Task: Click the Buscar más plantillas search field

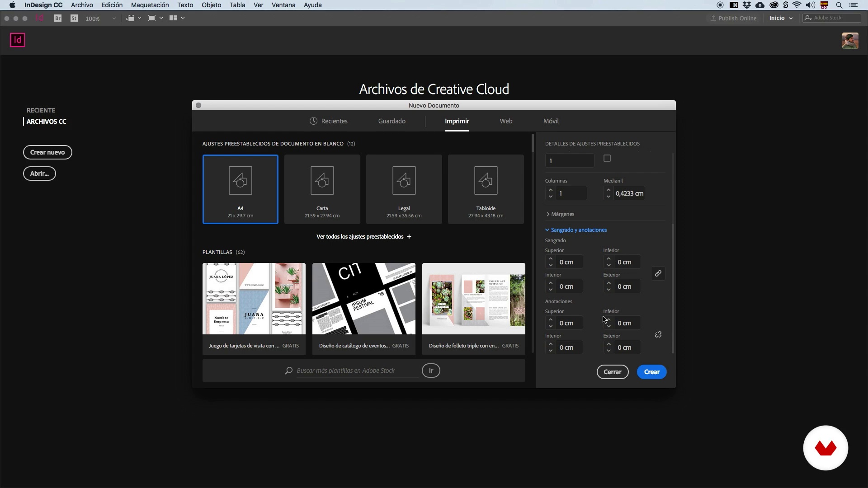Action: (x=356, y=371)
